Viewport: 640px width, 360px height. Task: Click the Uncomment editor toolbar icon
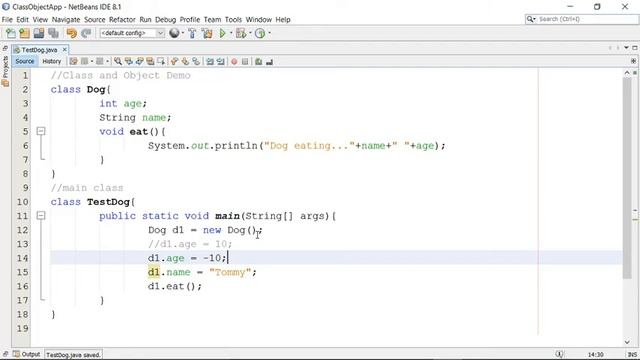(269, 62)
